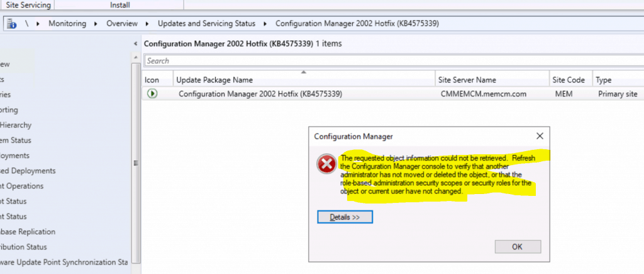
Task: Open Distribution Status node in navigation
Action: coord(23,247)
